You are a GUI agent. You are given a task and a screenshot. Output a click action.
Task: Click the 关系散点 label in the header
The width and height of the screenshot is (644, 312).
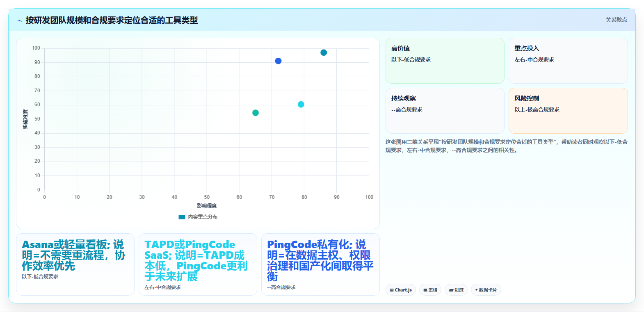[x=616, y=20]
